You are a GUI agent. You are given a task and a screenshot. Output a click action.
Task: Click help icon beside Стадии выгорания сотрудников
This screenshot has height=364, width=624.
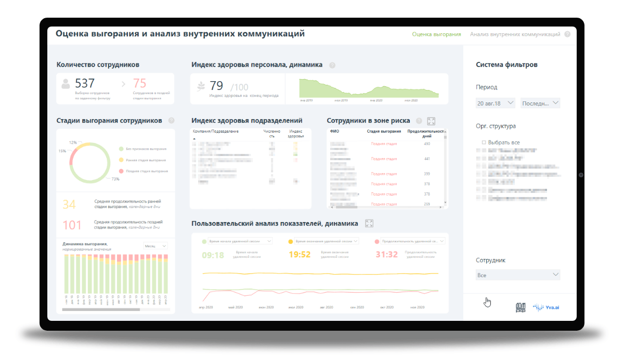(x=172, y=121)
